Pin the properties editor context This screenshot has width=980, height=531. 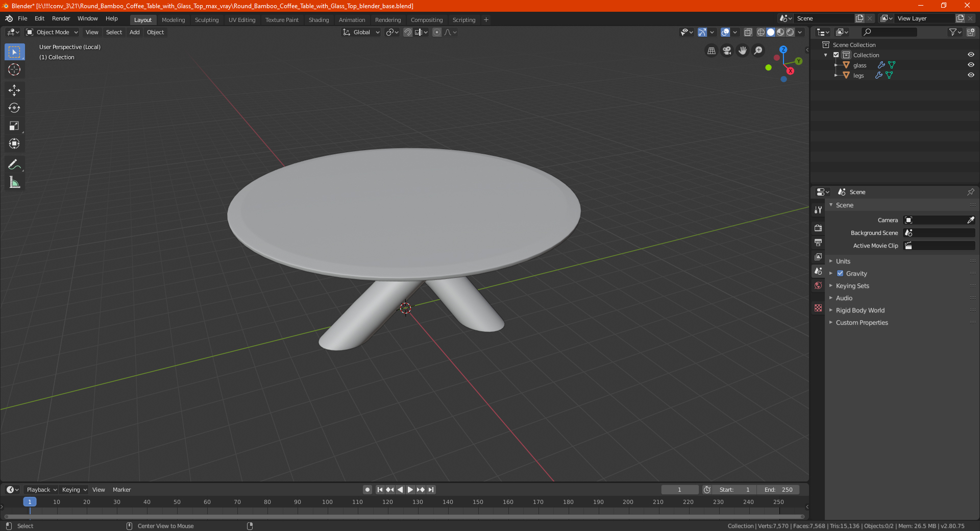coord(970,192)
